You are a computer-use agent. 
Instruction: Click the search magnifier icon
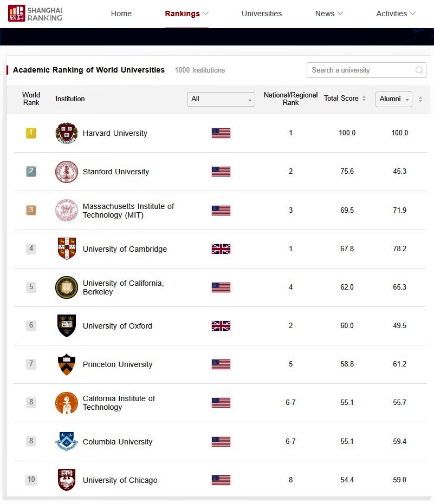coord(419,70)
